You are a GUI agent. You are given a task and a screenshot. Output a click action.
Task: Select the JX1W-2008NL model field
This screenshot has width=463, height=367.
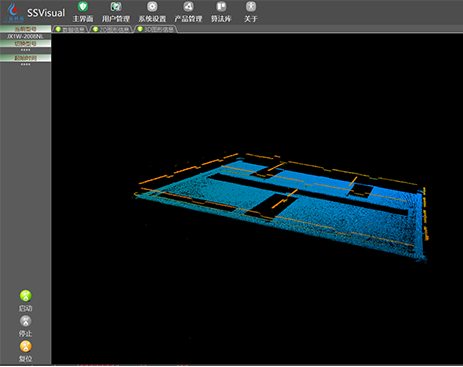click(26, 36)
